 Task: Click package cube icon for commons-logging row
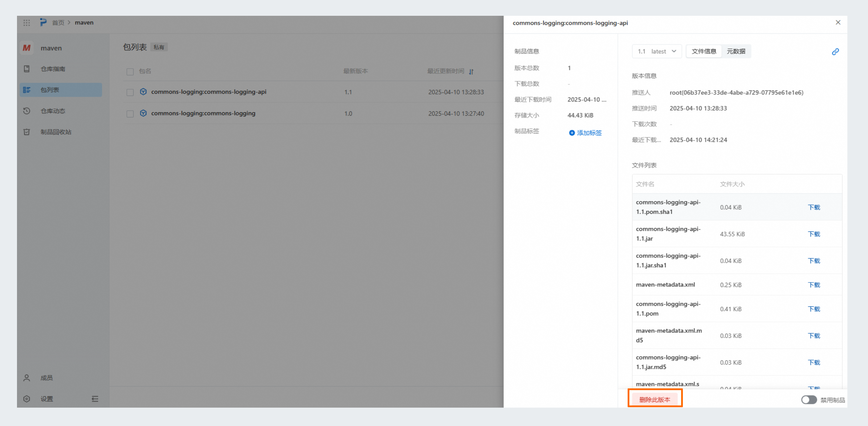pyautogui.click(x=143, y=113)
